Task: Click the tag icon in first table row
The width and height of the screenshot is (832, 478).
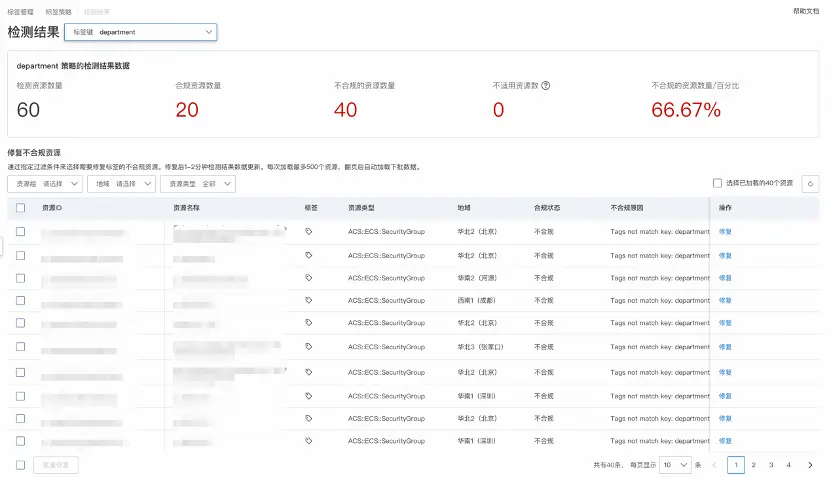Action: point(309,231)
